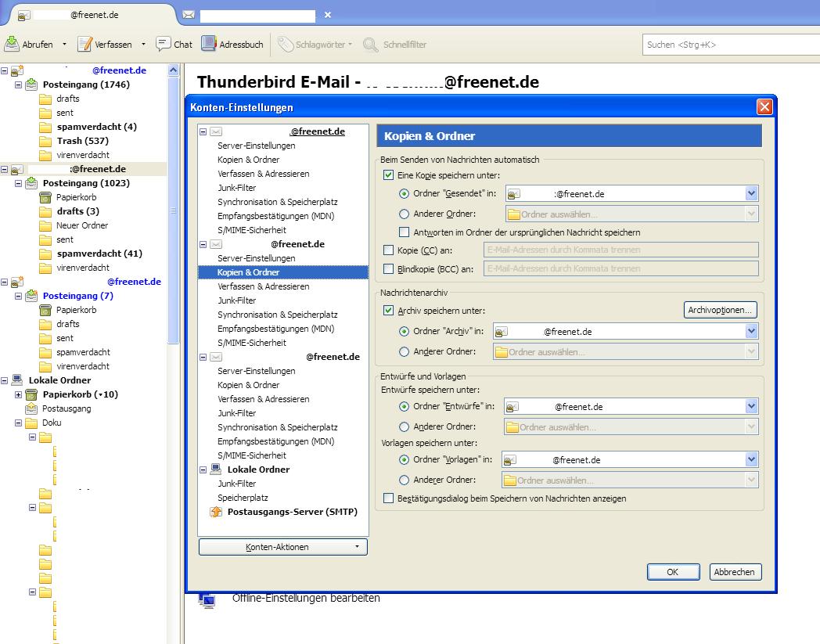
Task: Open the Konten-Aktionen dropdown
Action: click(x=283, y=547)
